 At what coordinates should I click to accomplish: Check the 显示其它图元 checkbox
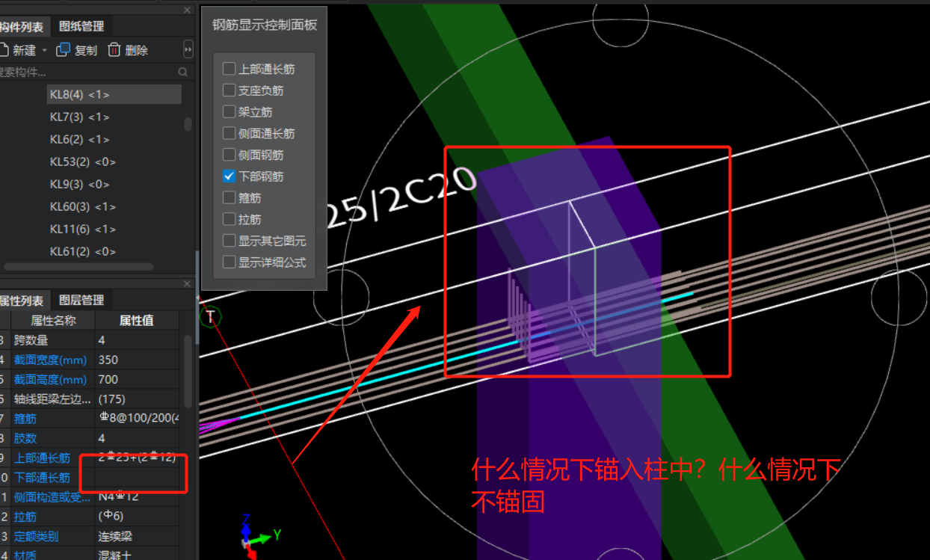229,241
